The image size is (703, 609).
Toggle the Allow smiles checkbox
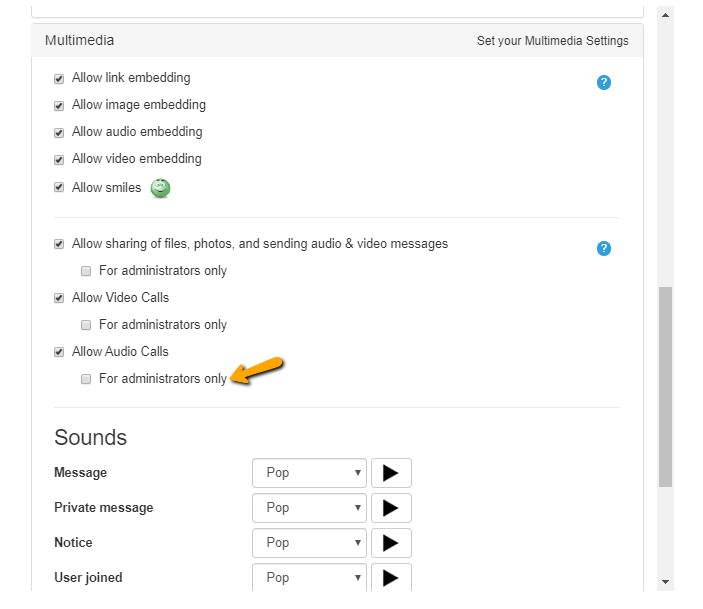pyautogui.click(x=59, y=187)
